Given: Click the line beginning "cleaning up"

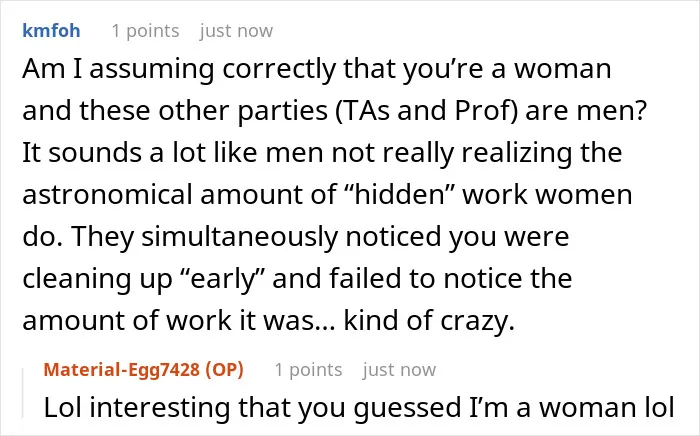Looking at the screenshot, I should pyautogui.click(x=297, y=279).
